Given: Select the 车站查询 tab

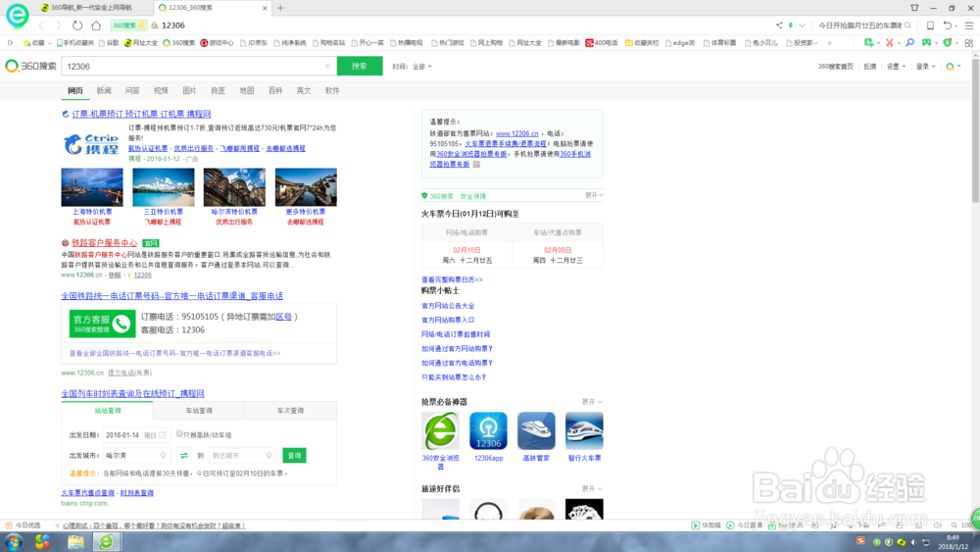Looking at the screenshot, I should click(x=199, y=411).
